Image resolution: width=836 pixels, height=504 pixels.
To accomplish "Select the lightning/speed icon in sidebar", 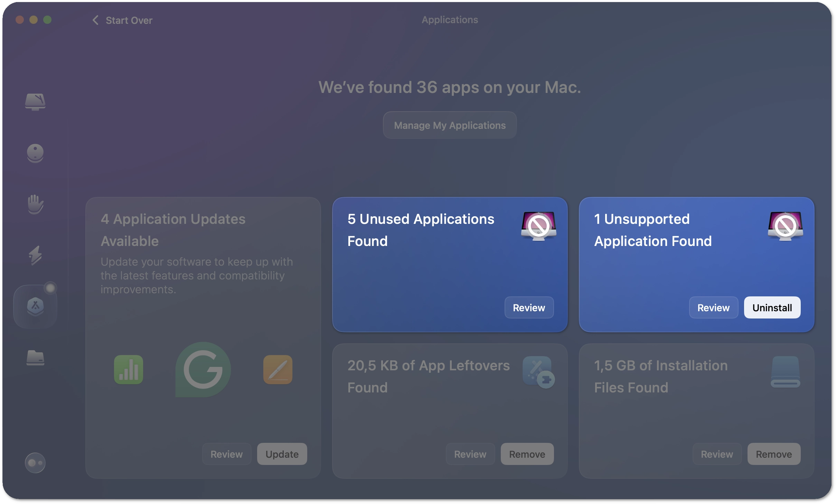I will [34, 254].
